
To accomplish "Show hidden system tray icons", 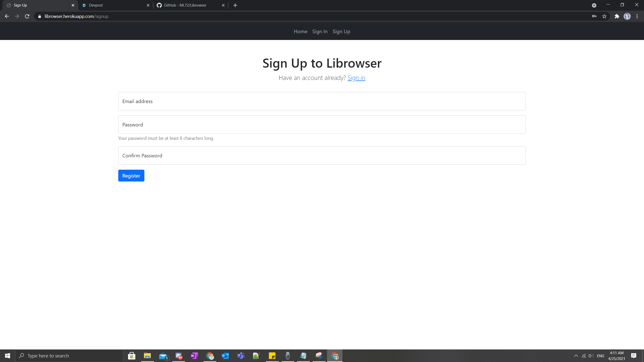I will pyautogui.click(x=576, y=356).
